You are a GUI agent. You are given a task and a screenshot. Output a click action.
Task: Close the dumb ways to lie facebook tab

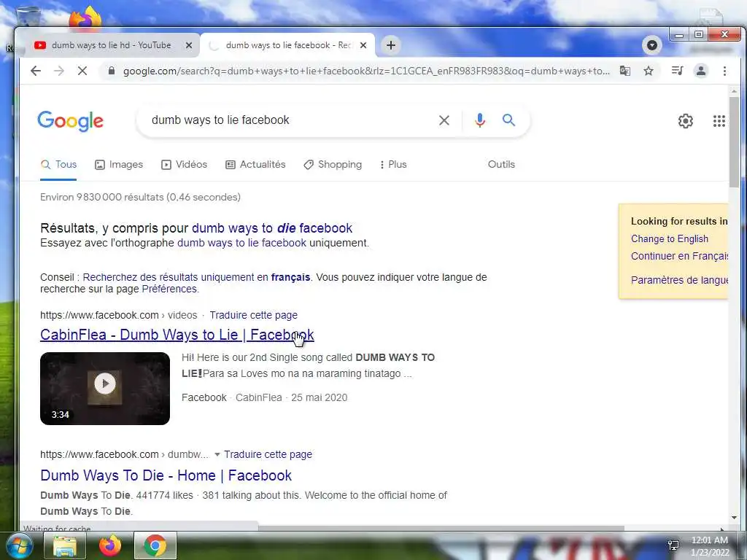pos(363,45)
